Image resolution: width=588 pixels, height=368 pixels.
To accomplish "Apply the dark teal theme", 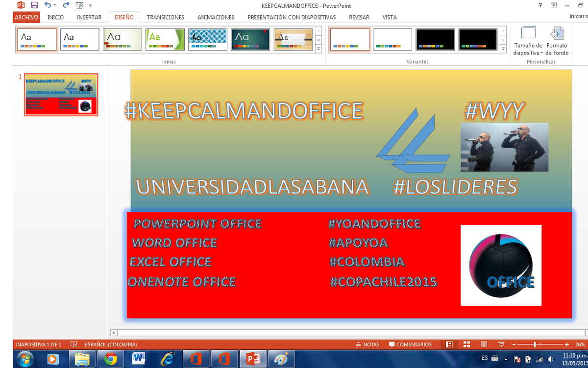I will pyautogui.click(x=250, y=39).
